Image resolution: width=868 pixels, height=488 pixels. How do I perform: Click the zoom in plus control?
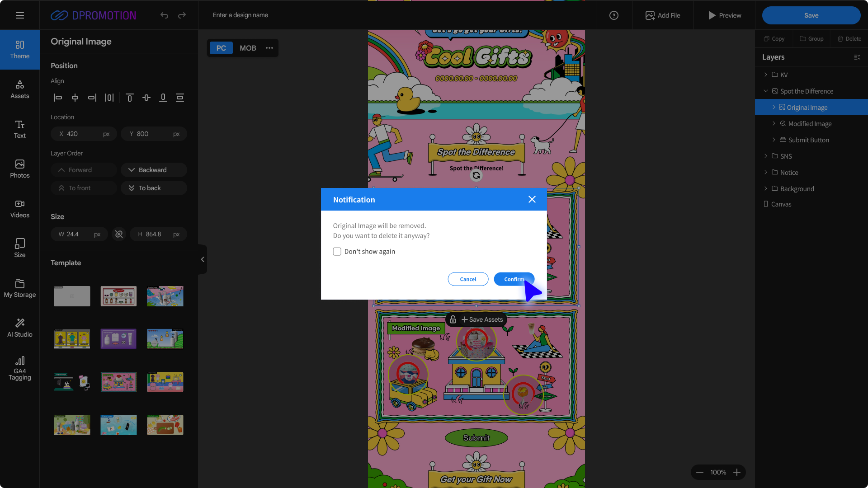[x=737, y=472]
